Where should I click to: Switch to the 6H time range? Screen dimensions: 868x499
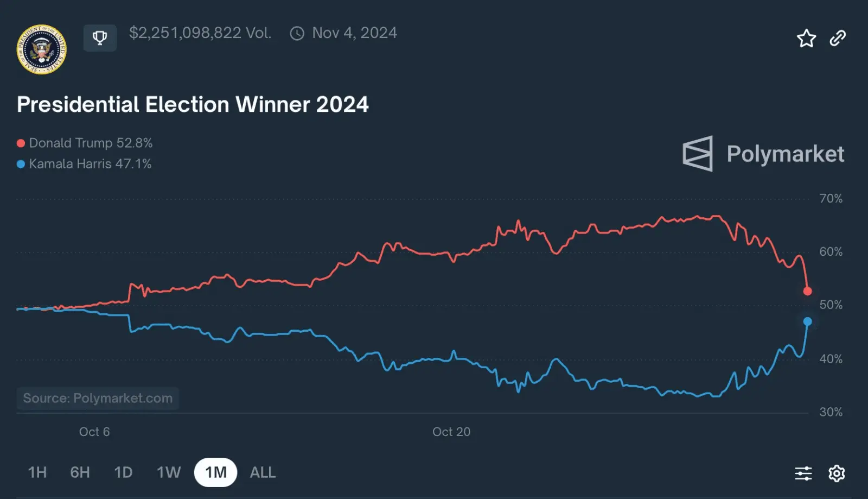[x=80, y=472]
